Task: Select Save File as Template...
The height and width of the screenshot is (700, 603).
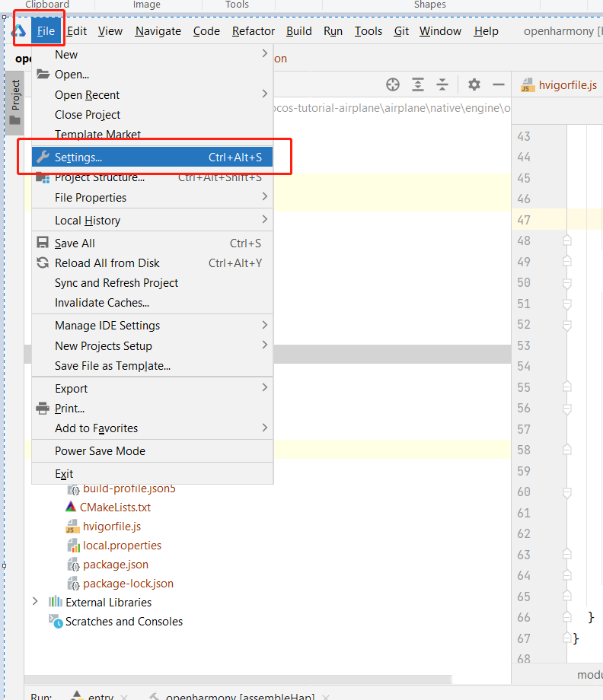Action: (152, 366)
